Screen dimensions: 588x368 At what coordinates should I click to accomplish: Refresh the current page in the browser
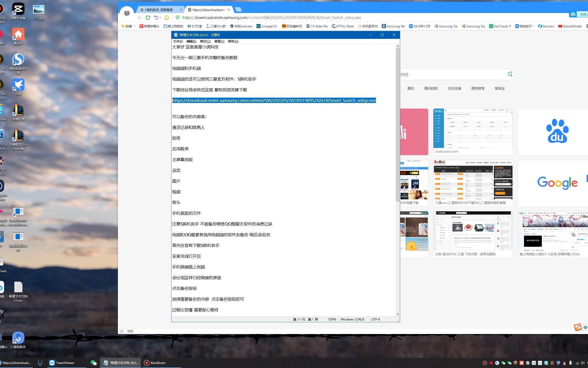pyautogui.click(x=148, y=18)
